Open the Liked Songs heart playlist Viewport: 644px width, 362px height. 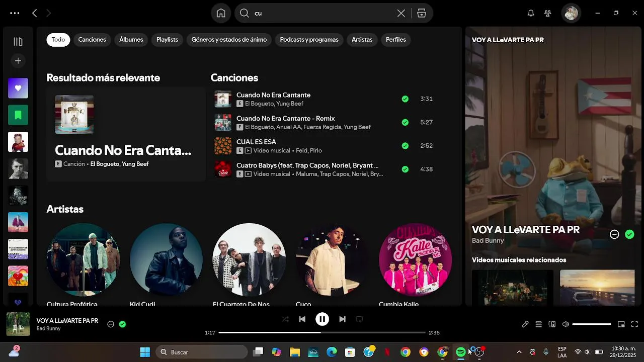(18, 88)
